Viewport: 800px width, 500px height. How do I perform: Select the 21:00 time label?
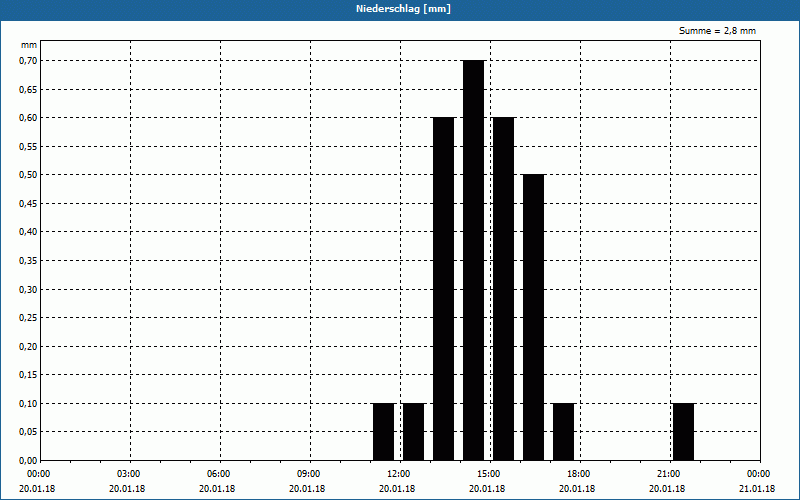[x=670, y=474]
